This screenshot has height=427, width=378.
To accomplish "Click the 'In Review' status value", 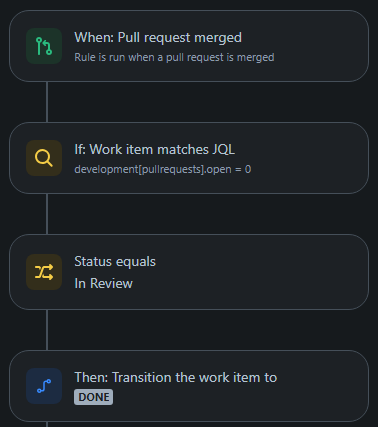I will tap(103, 283).
